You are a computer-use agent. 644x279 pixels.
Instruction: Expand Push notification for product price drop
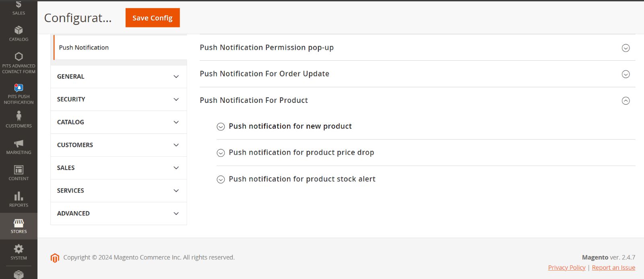(426, 153)
